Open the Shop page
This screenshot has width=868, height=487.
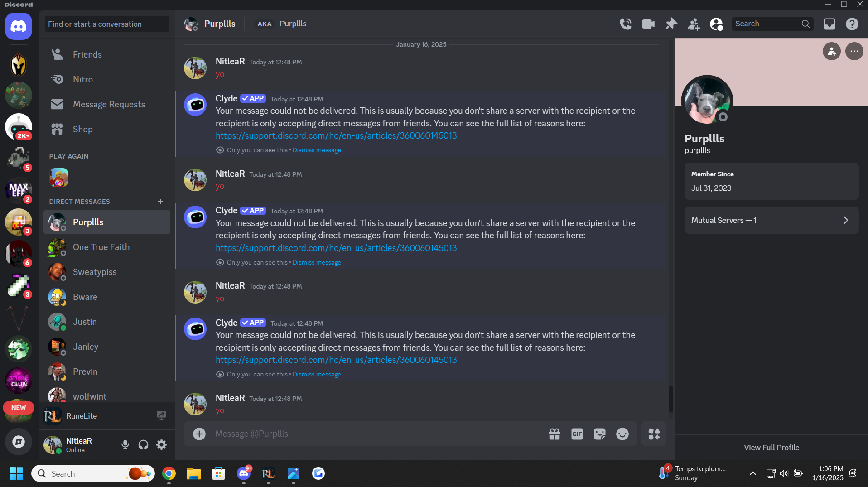pyautogui.click(x=107, y=129)
